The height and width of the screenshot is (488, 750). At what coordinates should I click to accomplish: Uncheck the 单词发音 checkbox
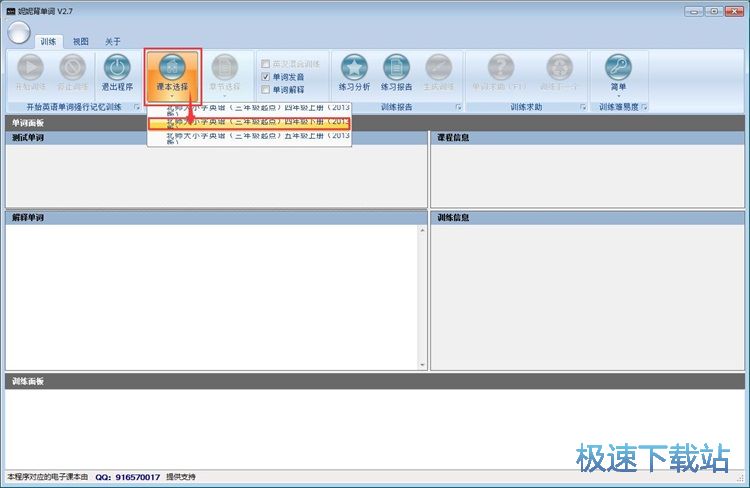[265, 77]
